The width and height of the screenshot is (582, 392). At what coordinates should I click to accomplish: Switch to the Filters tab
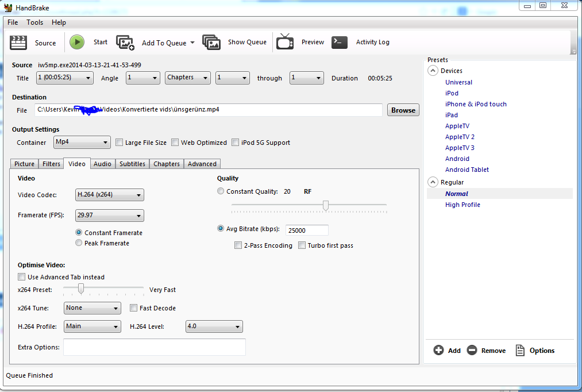[x=51, y=164]
